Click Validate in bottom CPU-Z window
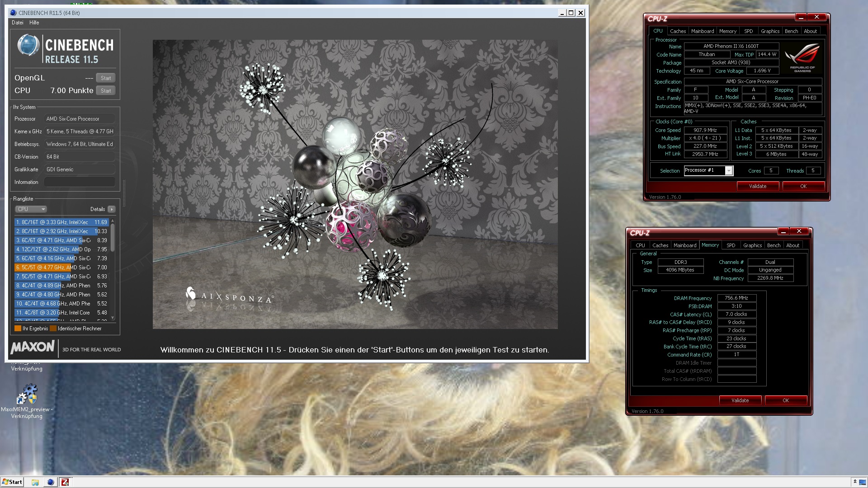 tap(740, 400)
